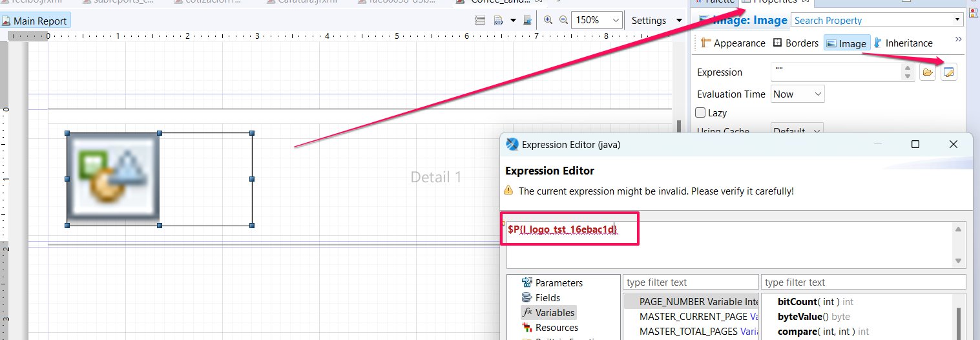This screenshot has width=980, height=340.
Task: Click the zoom in magnifier icon
Action: 548,20
